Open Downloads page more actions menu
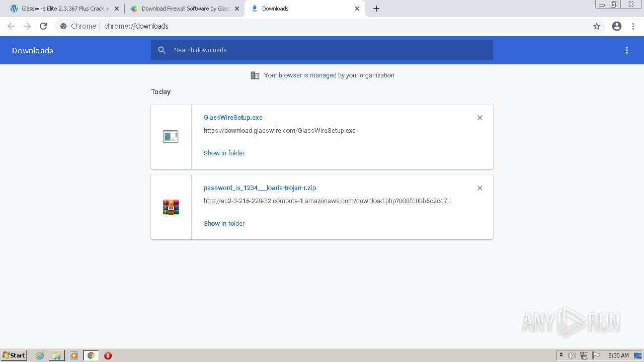Screen dimensions: 644x362 pyautogui.click(x=627, y=50)
